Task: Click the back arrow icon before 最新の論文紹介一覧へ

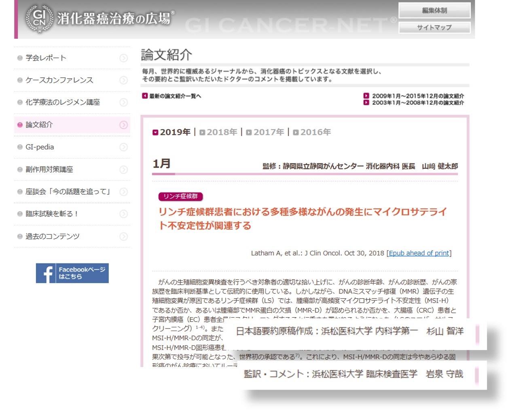Action: click(144, 96)
